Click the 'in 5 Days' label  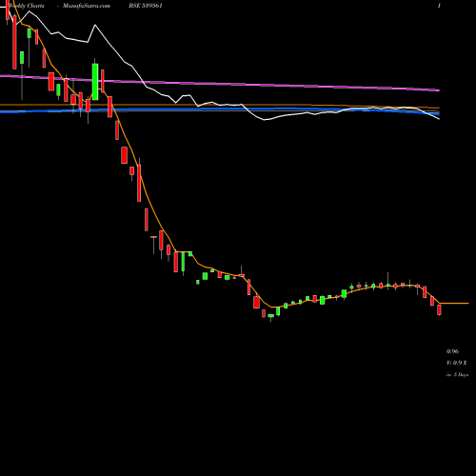[x=457, y=374]
